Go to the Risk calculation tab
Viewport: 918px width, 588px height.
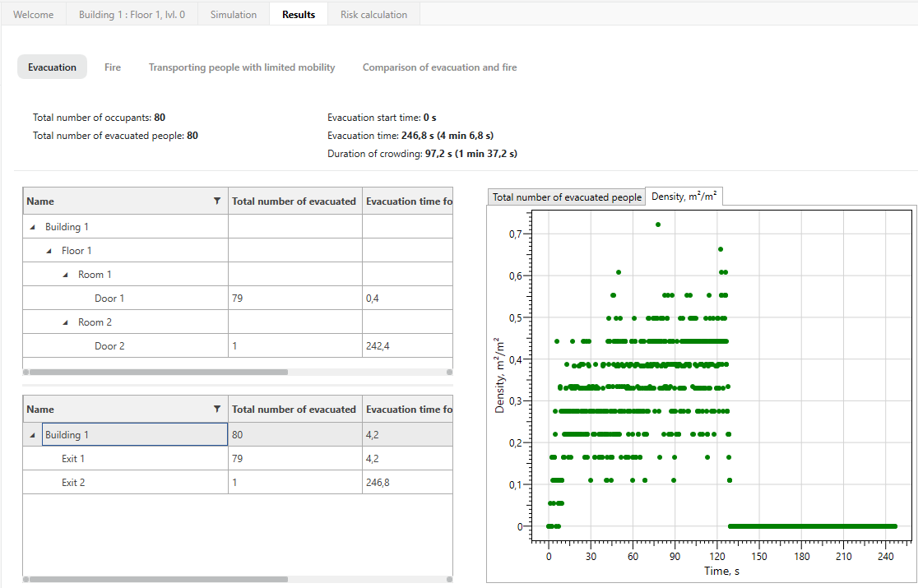(x=373, y=15)
